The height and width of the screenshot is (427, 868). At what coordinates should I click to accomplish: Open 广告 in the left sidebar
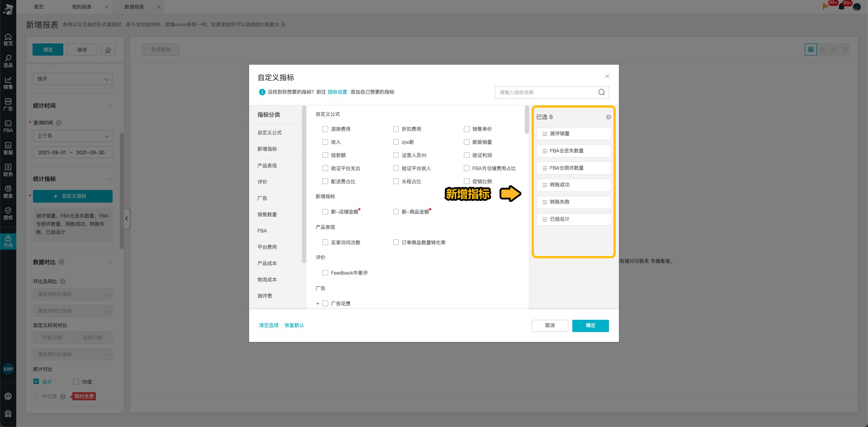coord(8,104)
